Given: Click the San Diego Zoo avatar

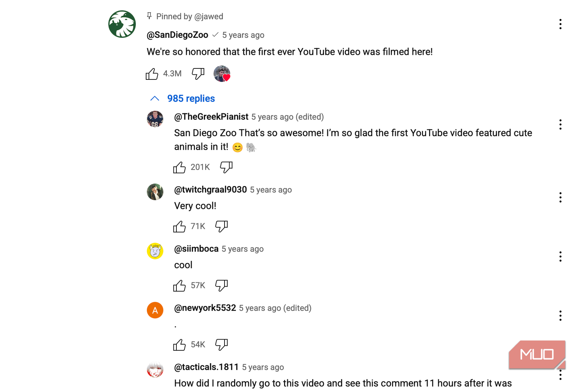Looking at the screenshot, I should [122, 24].
